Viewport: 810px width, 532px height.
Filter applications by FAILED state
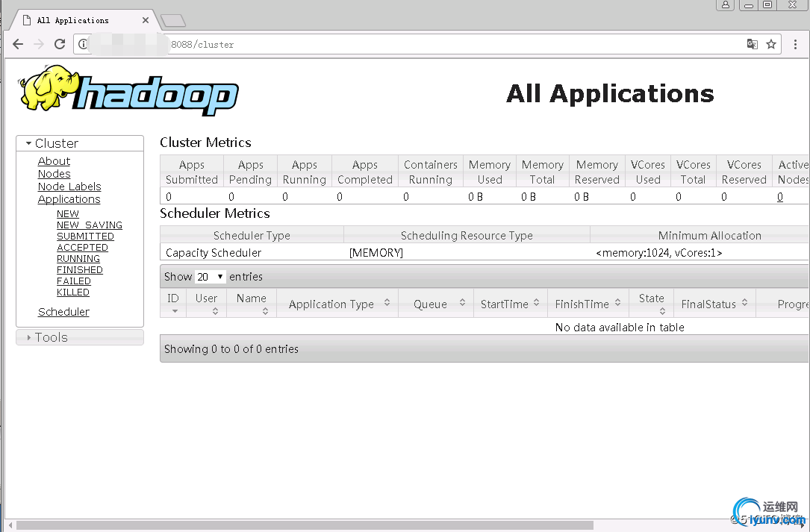point(74,281)
